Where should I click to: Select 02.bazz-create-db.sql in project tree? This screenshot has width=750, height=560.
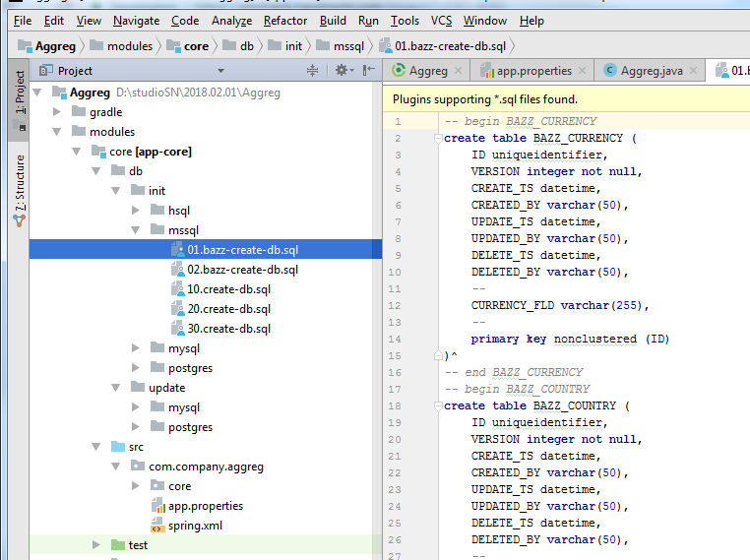(x=242, y=270)
